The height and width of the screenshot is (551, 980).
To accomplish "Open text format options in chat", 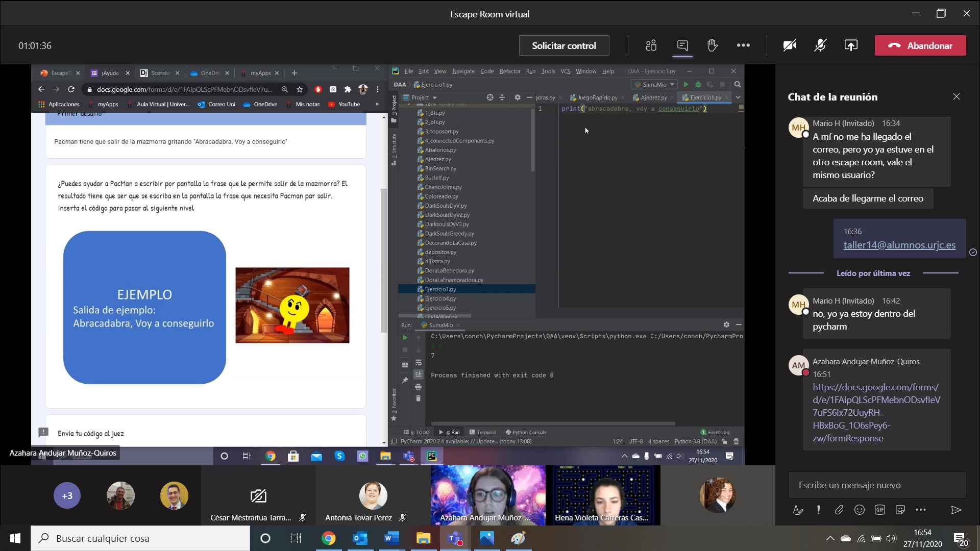I will (x=798, y=510).
